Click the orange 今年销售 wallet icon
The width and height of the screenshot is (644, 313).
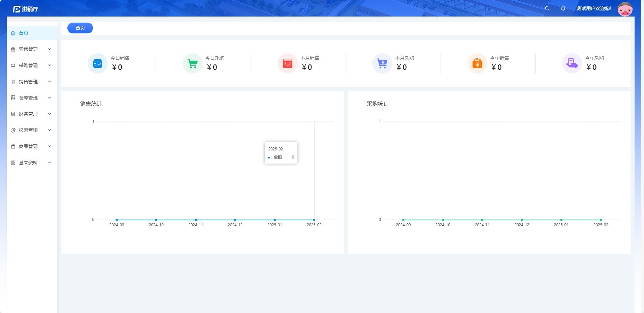477,63
